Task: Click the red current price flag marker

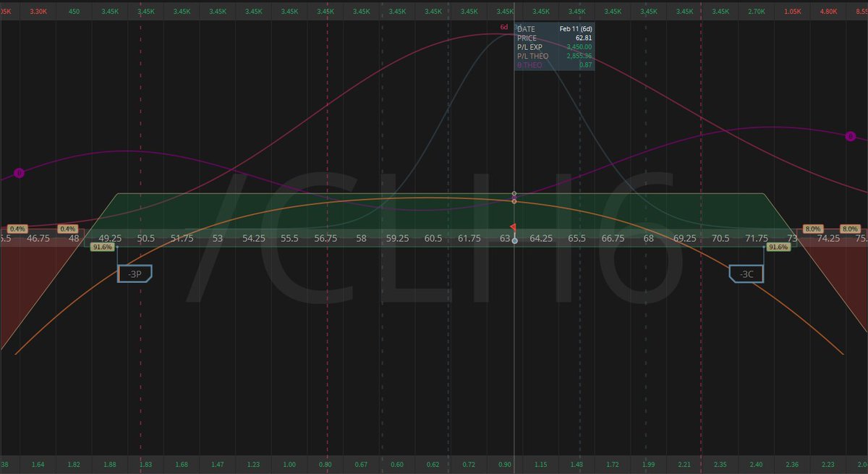Action: click(514, 227)
